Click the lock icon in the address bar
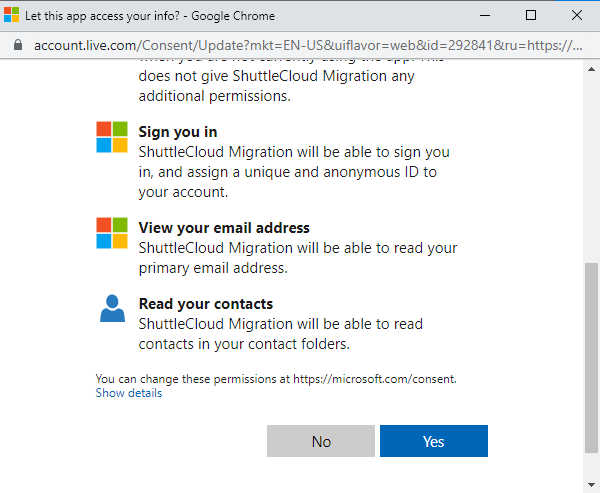 [18, 45]
